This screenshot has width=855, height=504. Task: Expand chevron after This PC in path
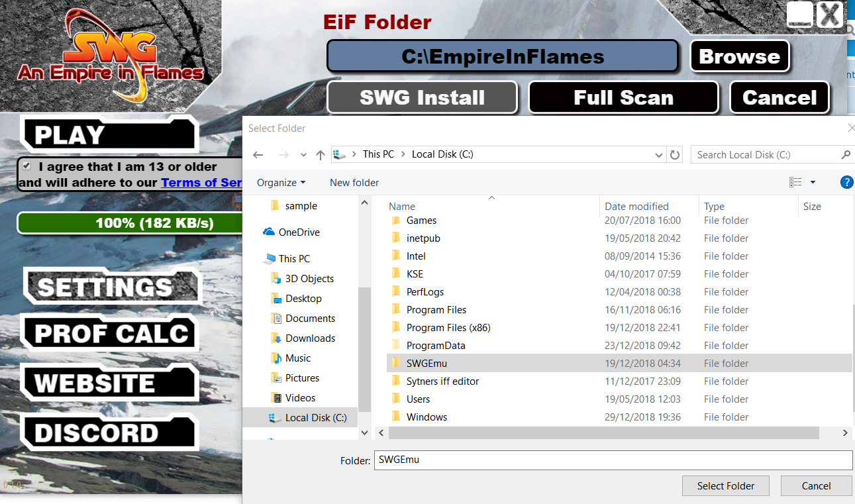403,154
